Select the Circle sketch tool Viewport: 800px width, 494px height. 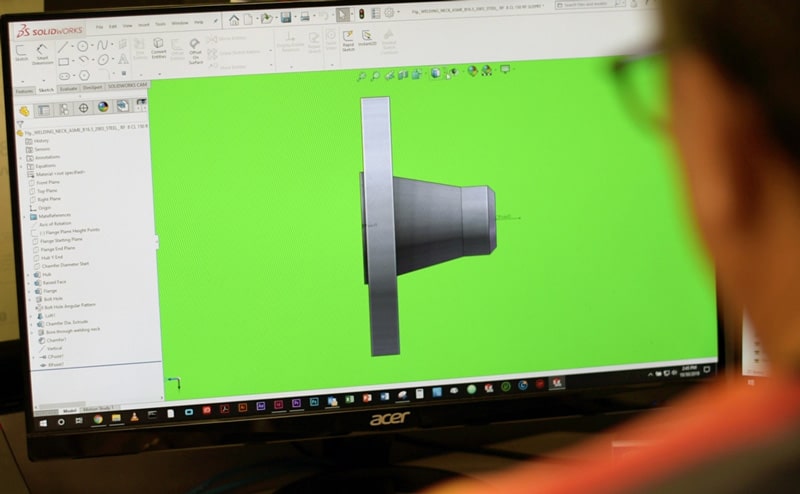tap(82, 46)
